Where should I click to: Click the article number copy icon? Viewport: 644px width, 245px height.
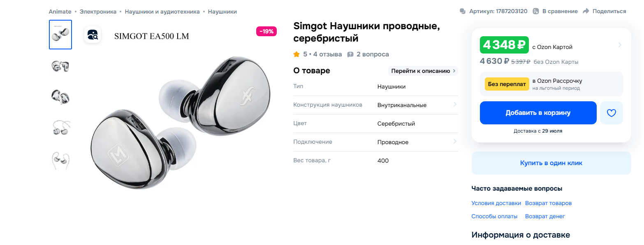tap(462, 11)
